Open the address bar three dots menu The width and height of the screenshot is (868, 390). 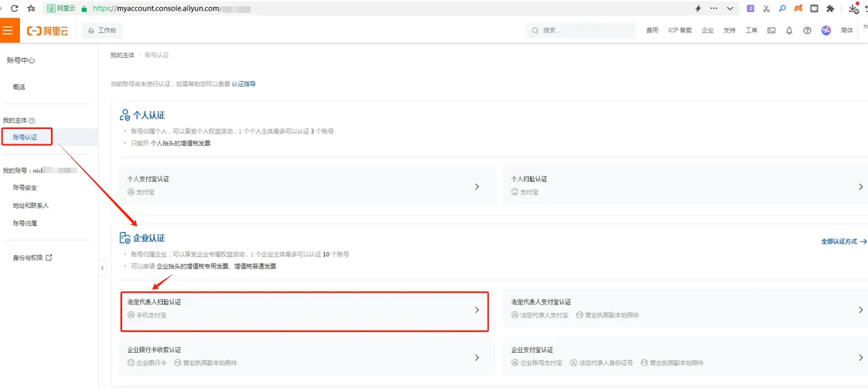pos(714,9)
